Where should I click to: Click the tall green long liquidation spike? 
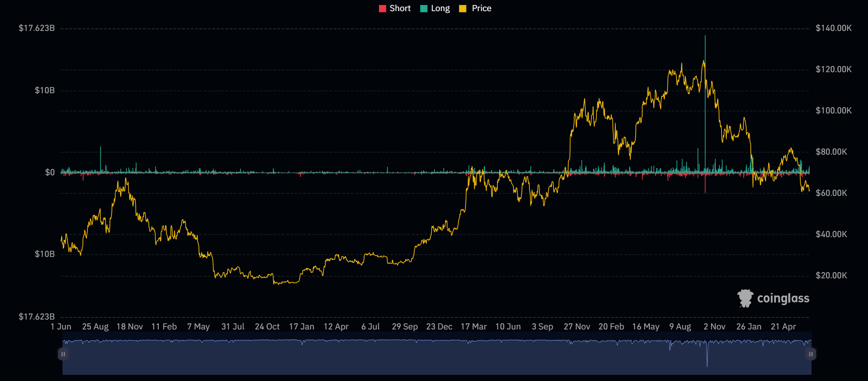pos(705,103)
